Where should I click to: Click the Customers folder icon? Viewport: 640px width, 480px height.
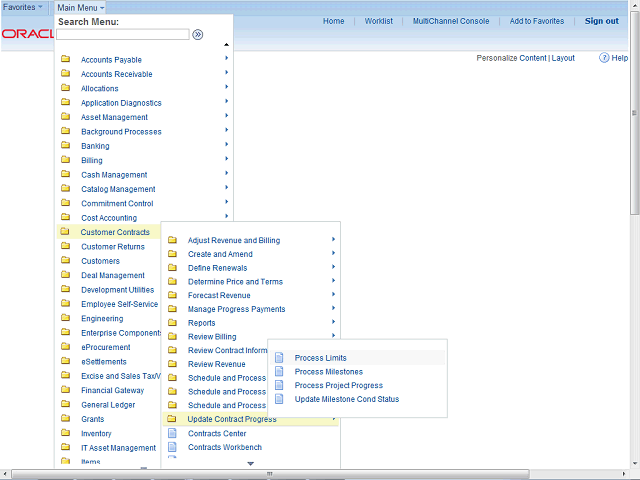click(x=65, y=260)
